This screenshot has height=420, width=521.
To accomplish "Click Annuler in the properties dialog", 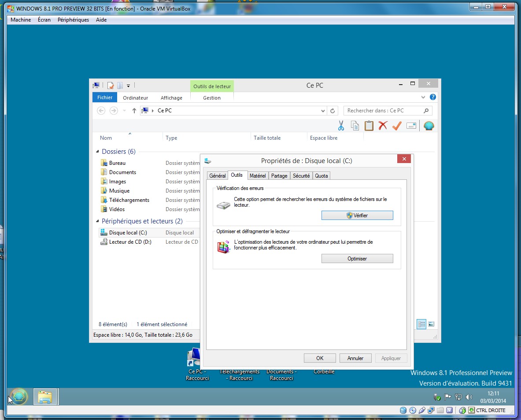I will (x=355, y=358).
